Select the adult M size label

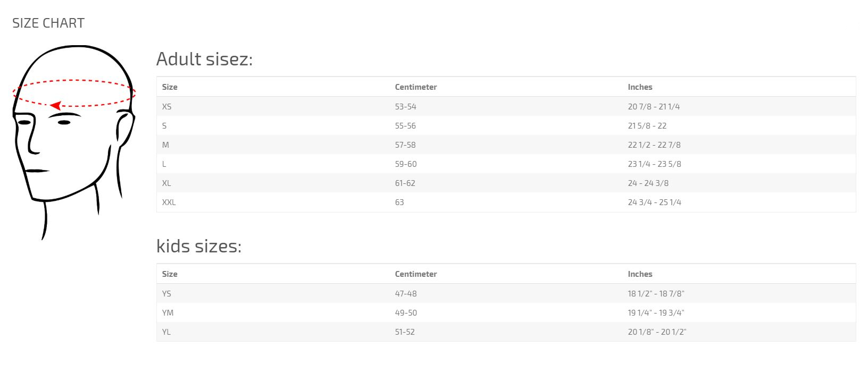coord(165,145)
